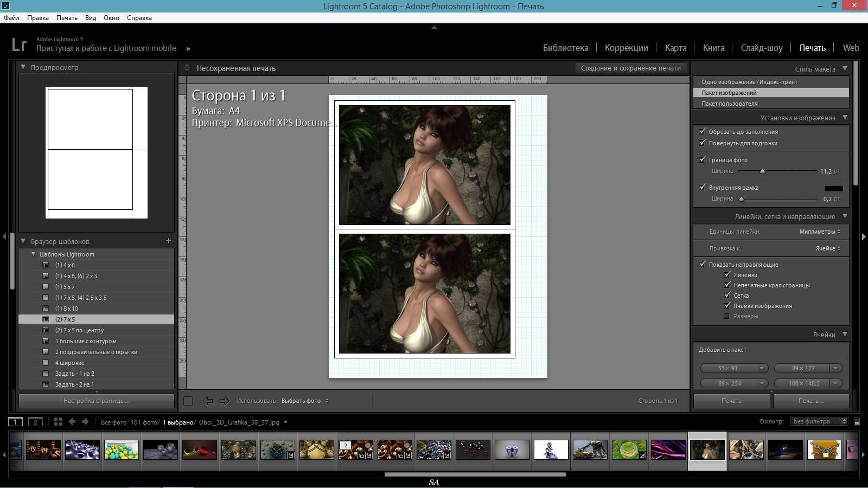The width and height of the screenshot is (868, 488).
Task: Click print header panel menu icon
Action: 187,68
